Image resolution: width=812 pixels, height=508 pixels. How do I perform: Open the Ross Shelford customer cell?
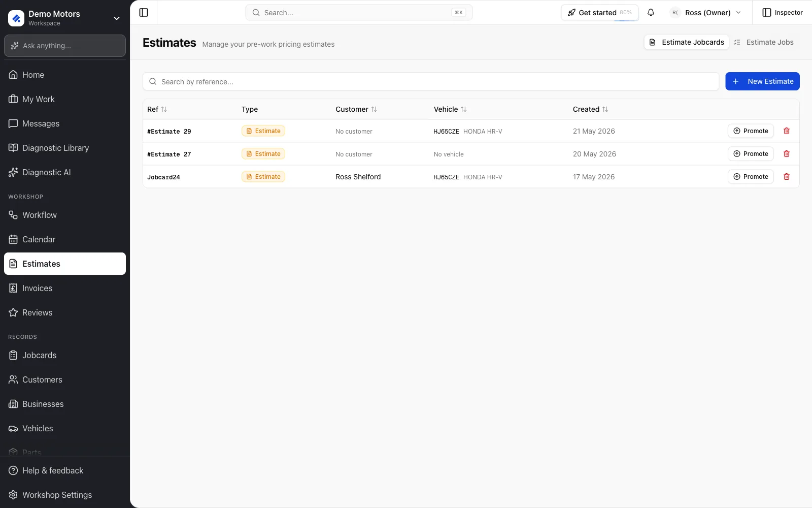(x=358, y=177)
